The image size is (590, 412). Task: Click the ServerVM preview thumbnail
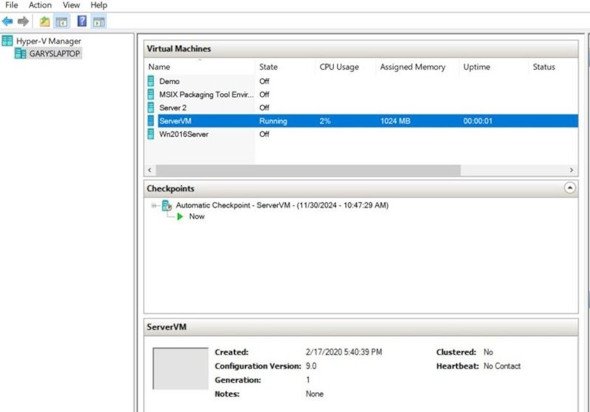pyautogui.click(x=180, y=368)
